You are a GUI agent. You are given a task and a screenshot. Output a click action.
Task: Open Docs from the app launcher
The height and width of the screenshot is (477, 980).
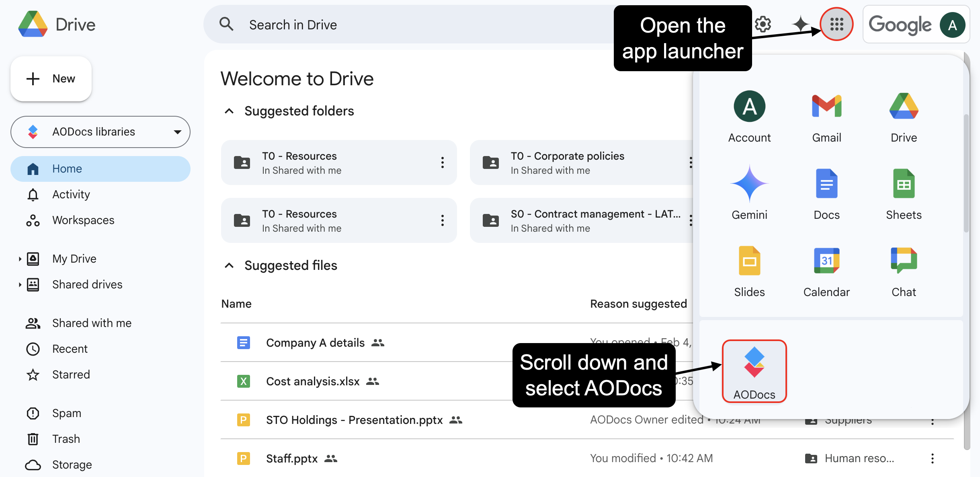coord(826,194)
